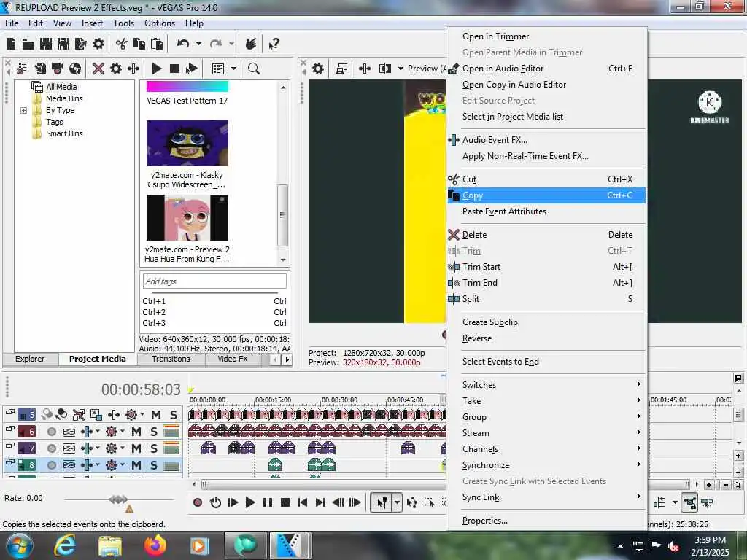
Task: Click the Media FX icon in Project Media
Action: point(133,69)
